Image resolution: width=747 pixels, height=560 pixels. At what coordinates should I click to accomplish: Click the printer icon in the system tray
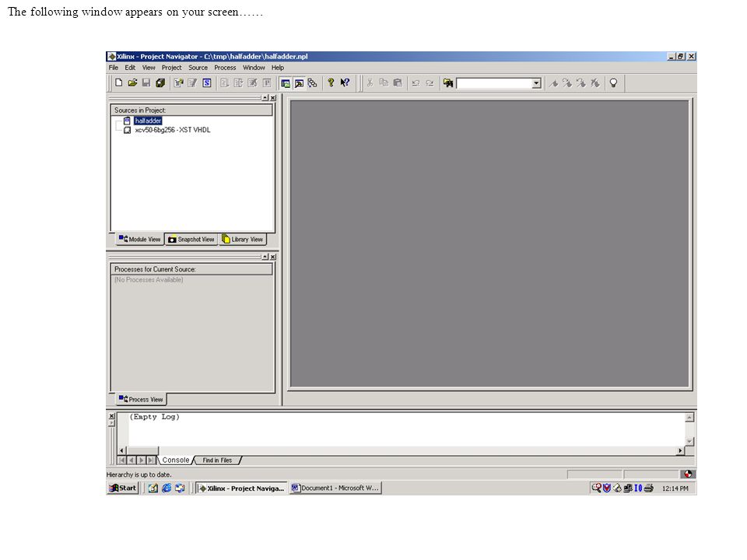coord(648,488)
